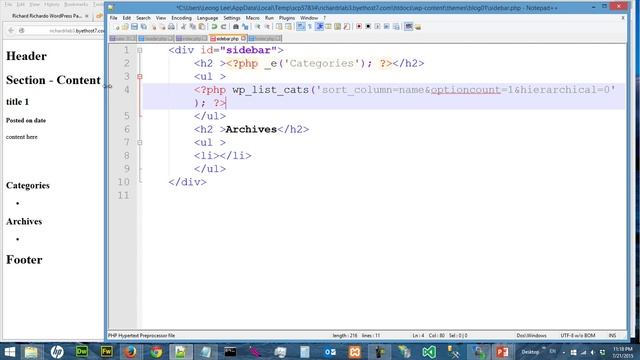Click the Paste toolbar icon
Image resolution: width=640 pixels, height=360 pixels.
click(x=202, y=27)
